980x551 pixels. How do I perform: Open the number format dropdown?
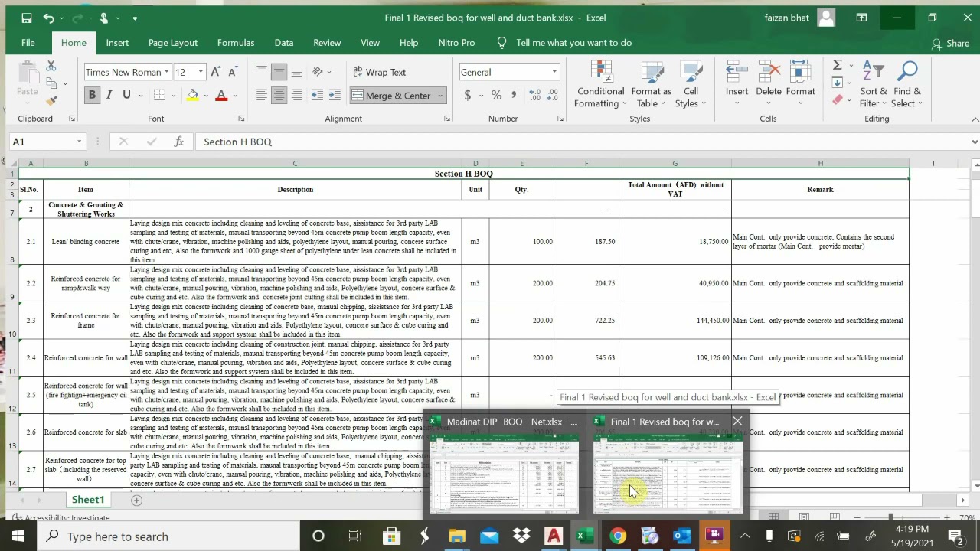(554, 72)
